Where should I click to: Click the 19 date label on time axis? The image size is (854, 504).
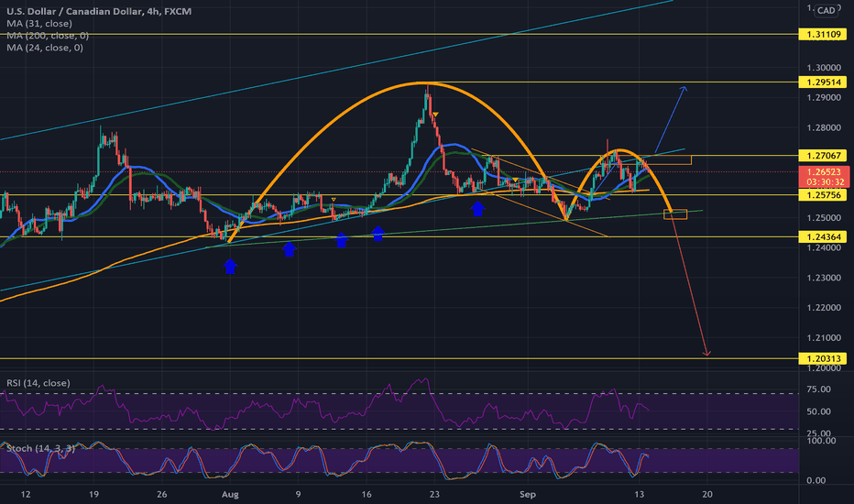coord(93,495)
